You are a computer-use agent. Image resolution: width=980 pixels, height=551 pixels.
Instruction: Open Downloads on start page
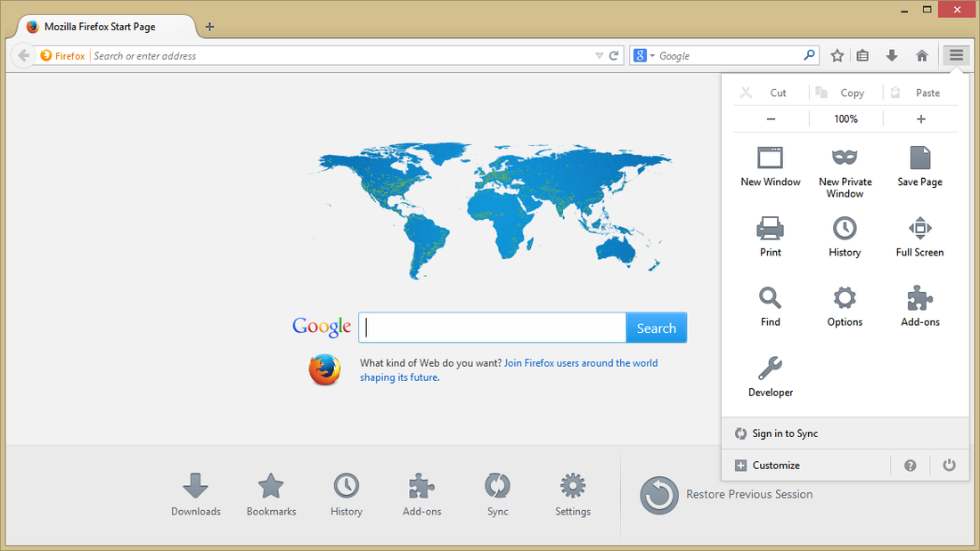point(196,495)
